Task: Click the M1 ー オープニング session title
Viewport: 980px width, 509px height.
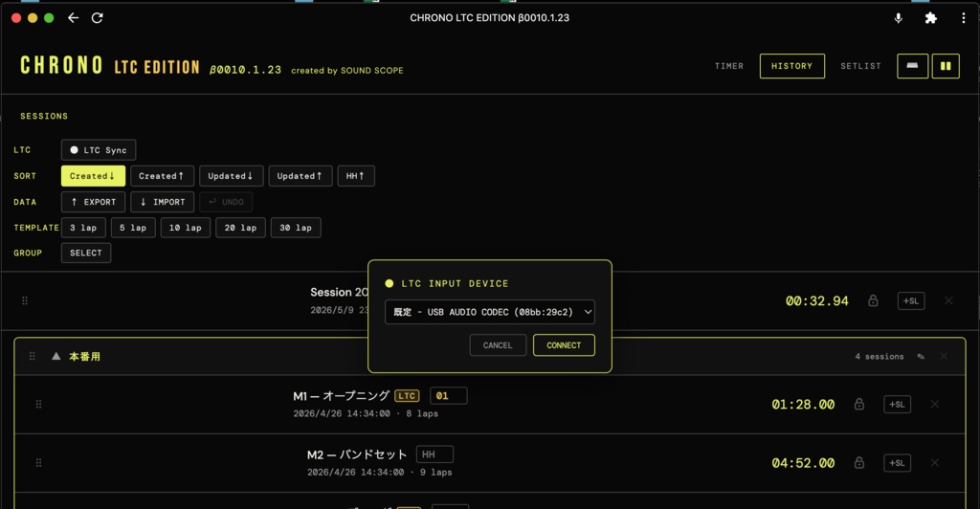Action: (342, 396)
